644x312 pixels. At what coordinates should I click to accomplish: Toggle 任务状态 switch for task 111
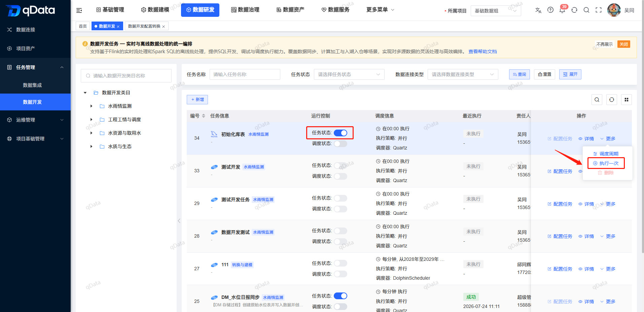pyautogui.click(x=341, y=263)
